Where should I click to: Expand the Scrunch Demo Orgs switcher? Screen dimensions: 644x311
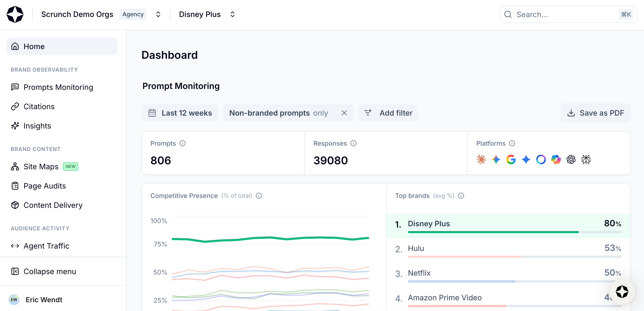[x=158, y=14]
